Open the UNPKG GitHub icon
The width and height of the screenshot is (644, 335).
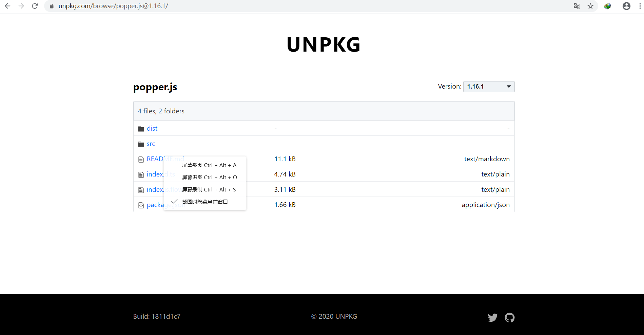510,317
